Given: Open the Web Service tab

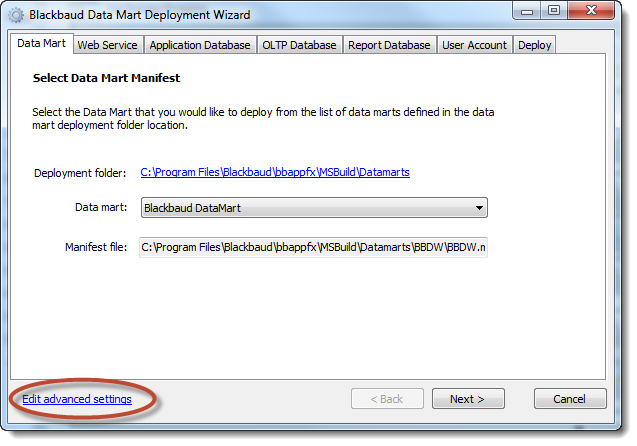Looking at the screenshot, I should tap(108, 45).
